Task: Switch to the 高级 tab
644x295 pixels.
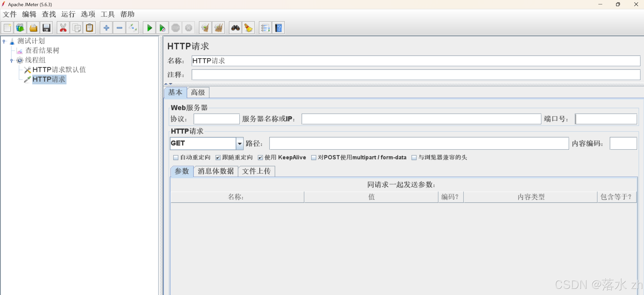Action: tap(198, 93)
